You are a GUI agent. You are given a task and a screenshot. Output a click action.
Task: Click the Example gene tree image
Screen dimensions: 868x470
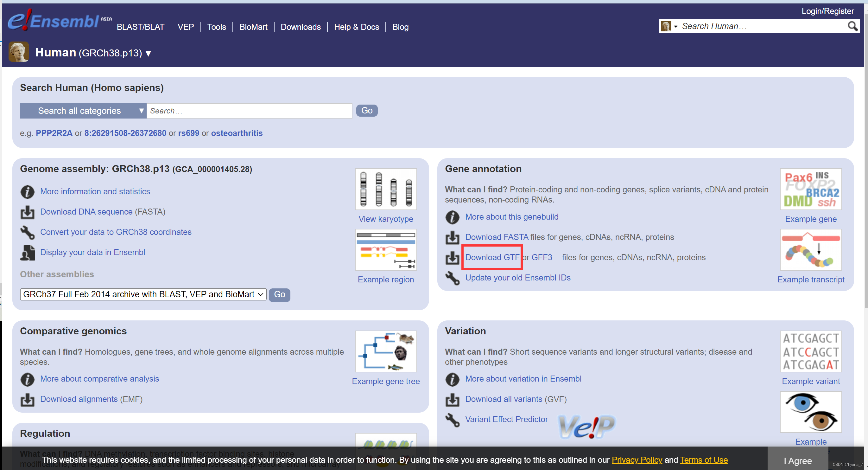point(385,351)
